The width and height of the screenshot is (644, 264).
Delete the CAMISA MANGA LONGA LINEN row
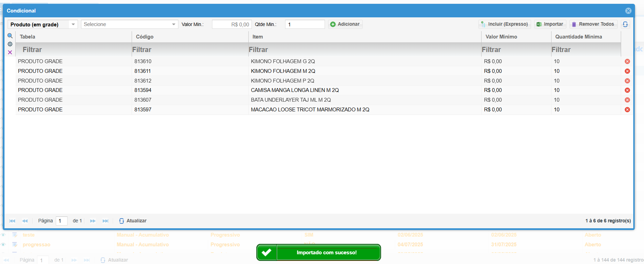(627, 90)
